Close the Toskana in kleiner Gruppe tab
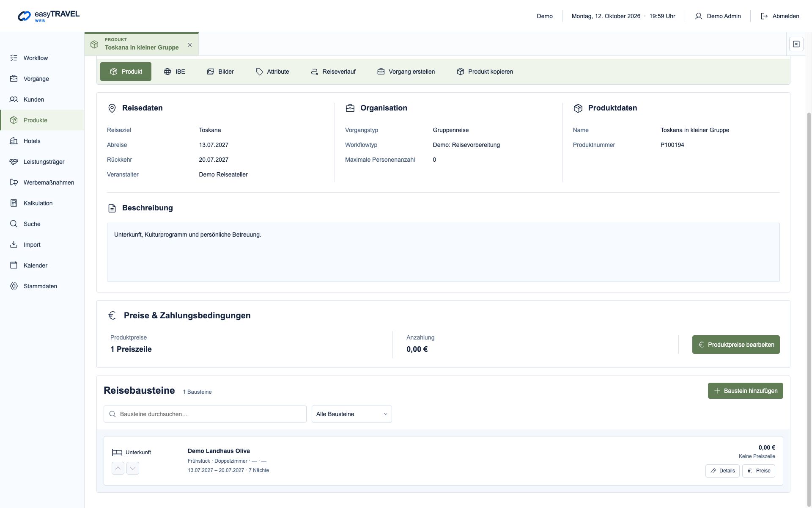This screenshot has width=812, height=508. [190, 45]
